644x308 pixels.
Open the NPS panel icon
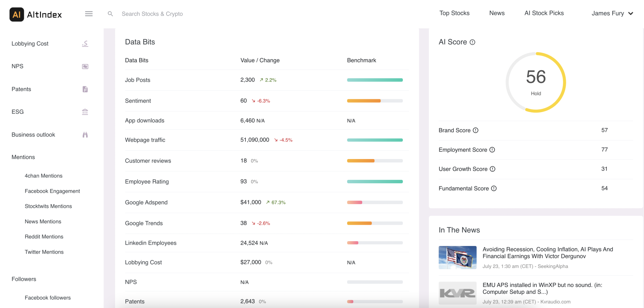click(x=85, y=66)
